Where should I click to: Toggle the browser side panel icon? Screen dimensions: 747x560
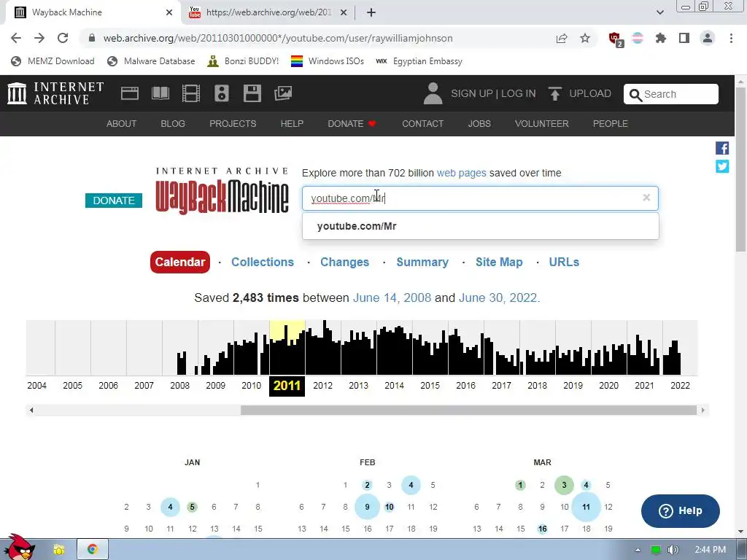click(x=684, y=38)
